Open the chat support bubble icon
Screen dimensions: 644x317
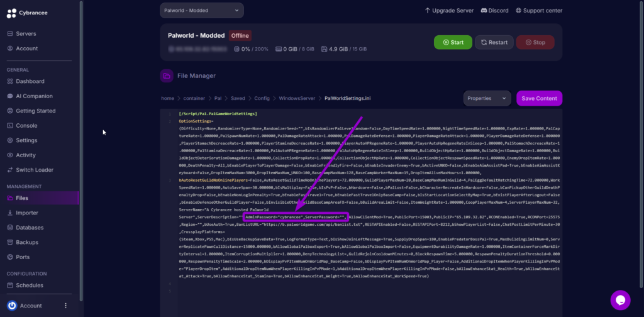point(620,300)
